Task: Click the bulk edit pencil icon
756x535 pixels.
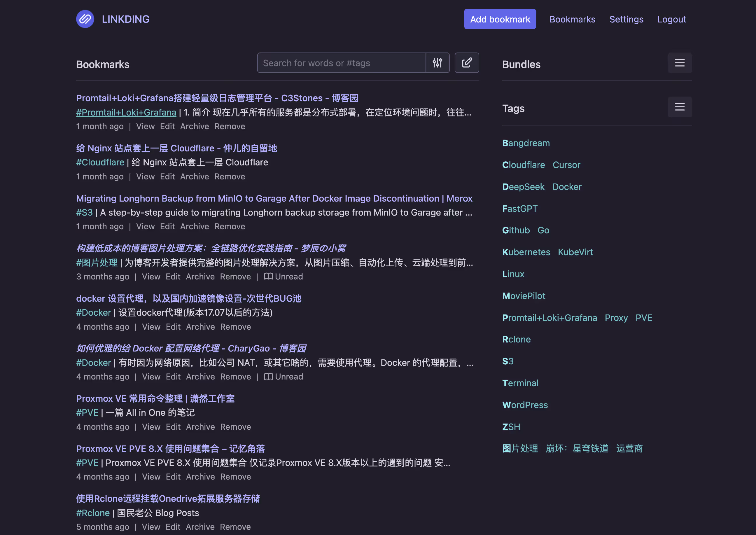Action: (x=466, y=63)
